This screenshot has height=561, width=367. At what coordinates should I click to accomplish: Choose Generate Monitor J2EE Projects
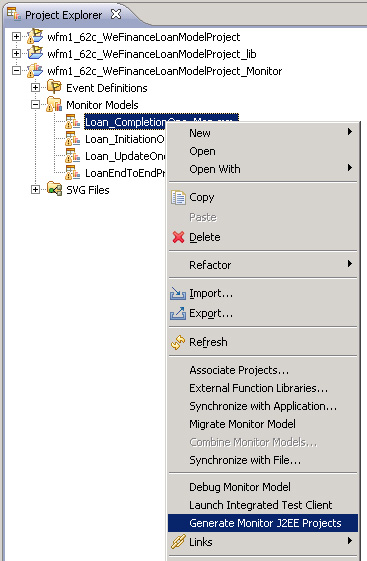tap(263, 523)
